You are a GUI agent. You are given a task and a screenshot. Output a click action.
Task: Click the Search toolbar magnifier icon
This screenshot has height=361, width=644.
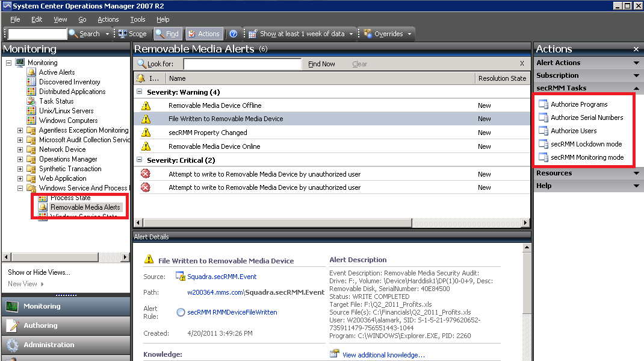click(73, 34)
